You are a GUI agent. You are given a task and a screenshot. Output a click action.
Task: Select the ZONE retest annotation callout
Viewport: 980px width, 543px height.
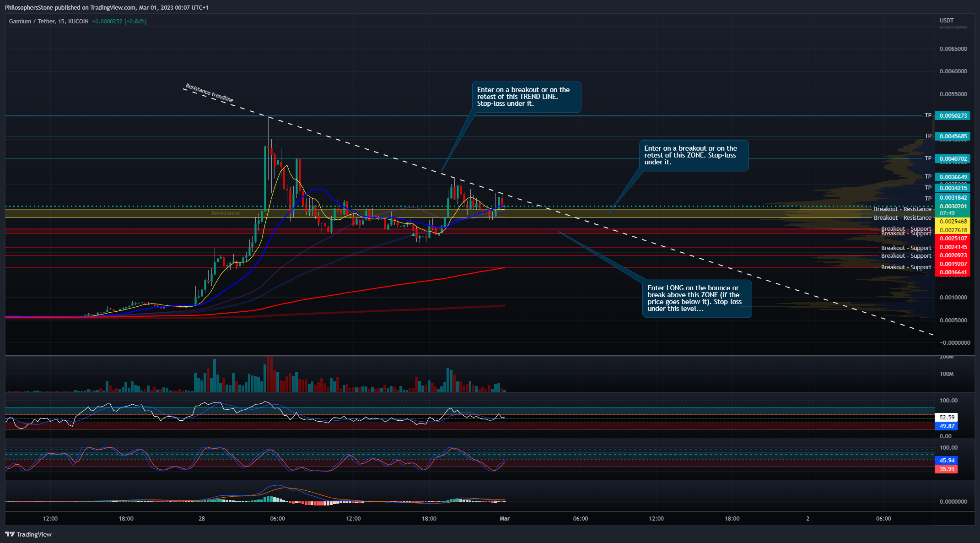694,155
